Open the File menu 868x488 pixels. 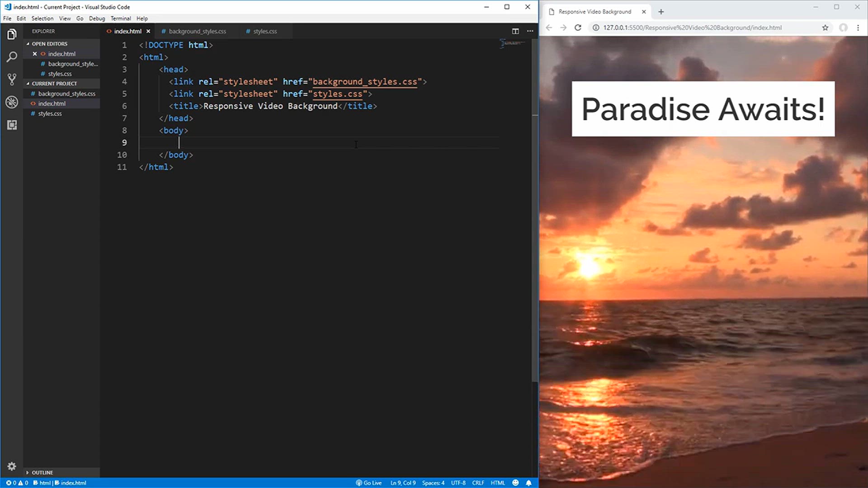(x=7, y=19)
